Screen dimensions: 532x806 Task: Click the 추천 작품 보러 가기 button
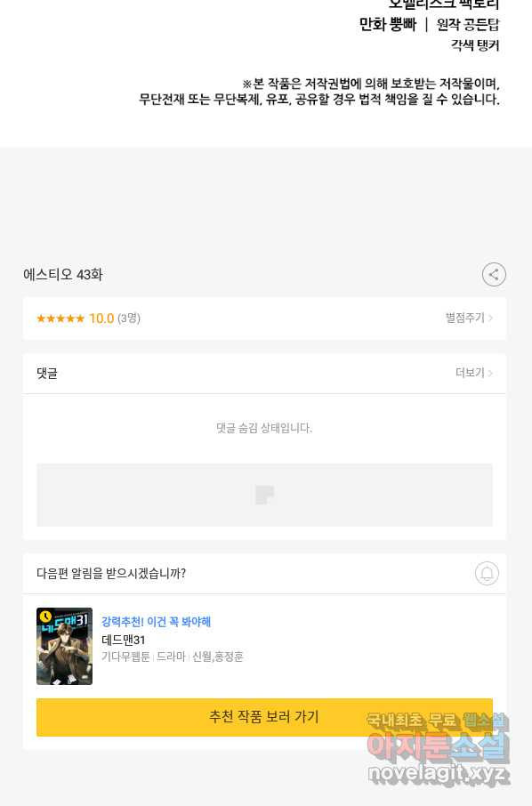tap(264, 717)
